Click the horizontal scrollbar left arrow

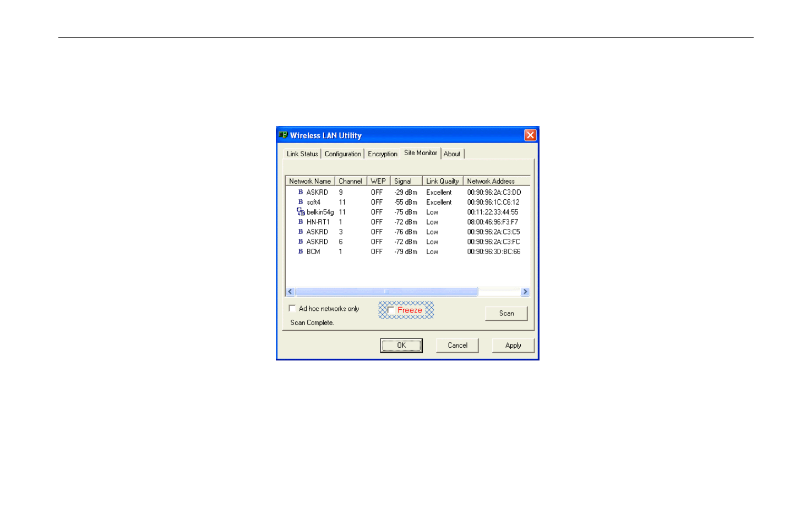tap(291, 292)
